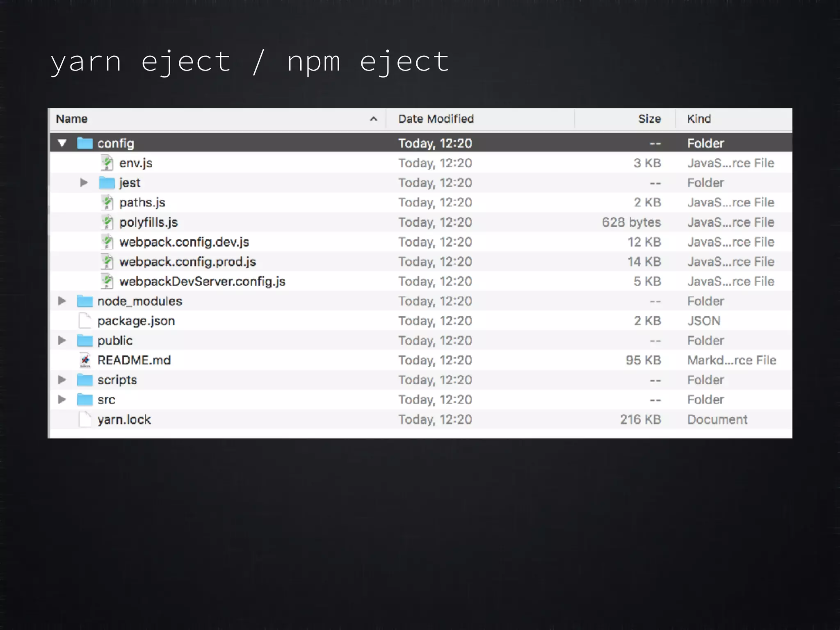Screen dimensions: 840x630
Task: Click the polyfills.js file icon
Action: coord(107,222)
